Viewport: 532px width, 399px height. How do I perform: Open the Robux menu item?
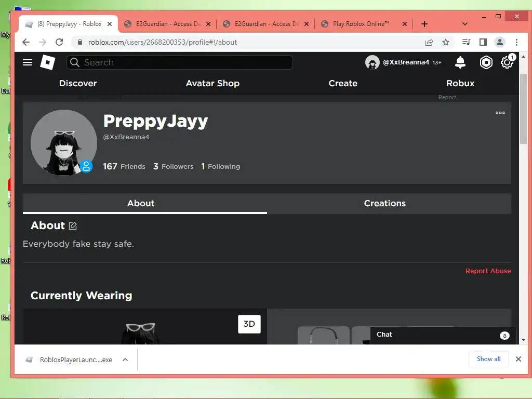tap(460, 83)
